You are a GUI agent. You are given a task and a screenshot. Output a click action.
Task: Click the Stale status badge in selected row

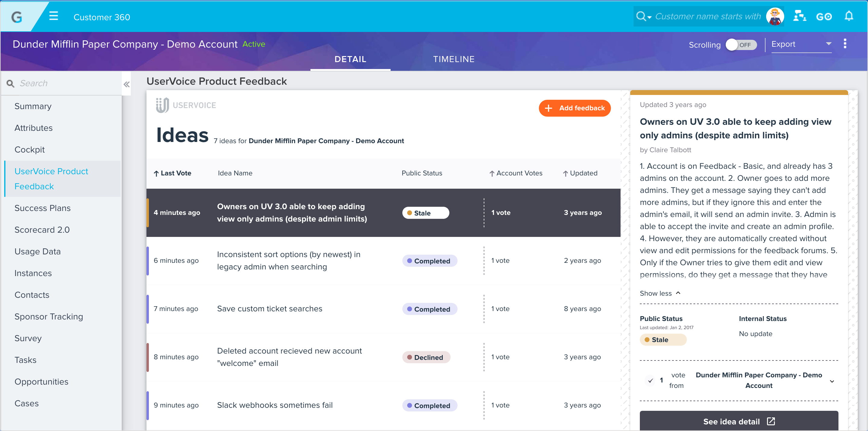[425, 212]
